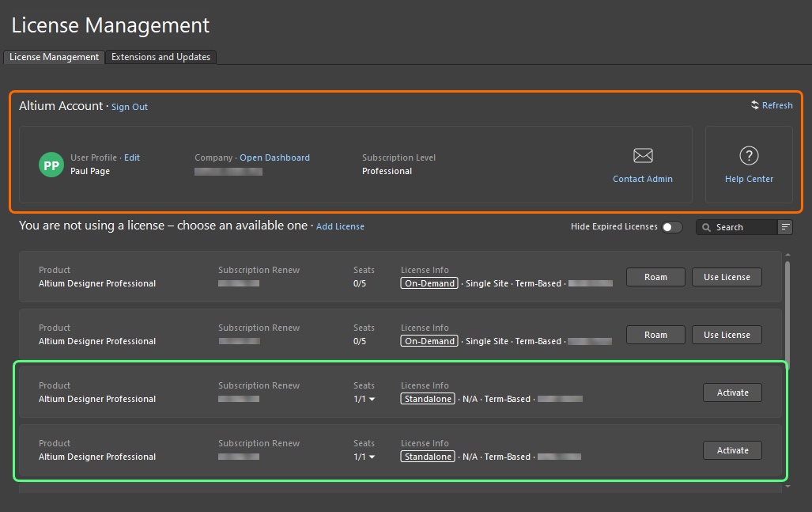The height and width of the screenshot is (512, 812).
Task: Click the On-Demand badge in first license row
Action: (x=429, y=283)
